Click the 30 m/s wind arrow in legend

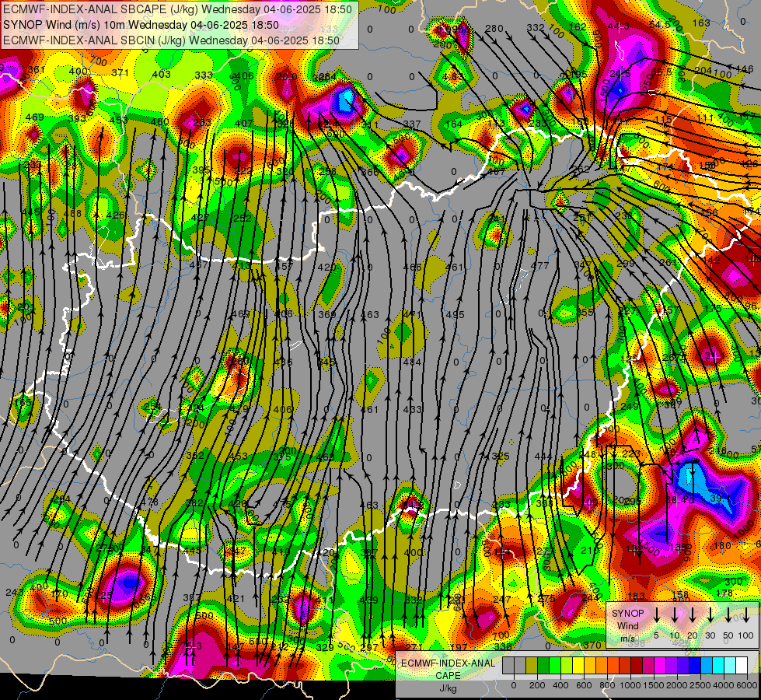click(x=710, y=614)
